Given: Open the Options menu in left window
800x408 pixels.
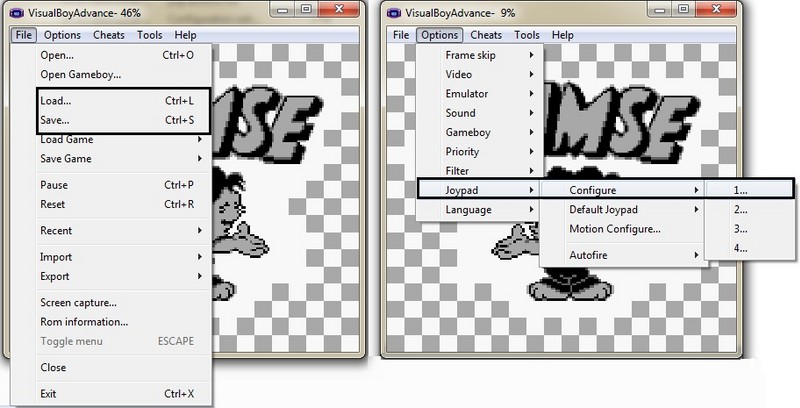Looking at the screenshot, I should tap(62, 35).
